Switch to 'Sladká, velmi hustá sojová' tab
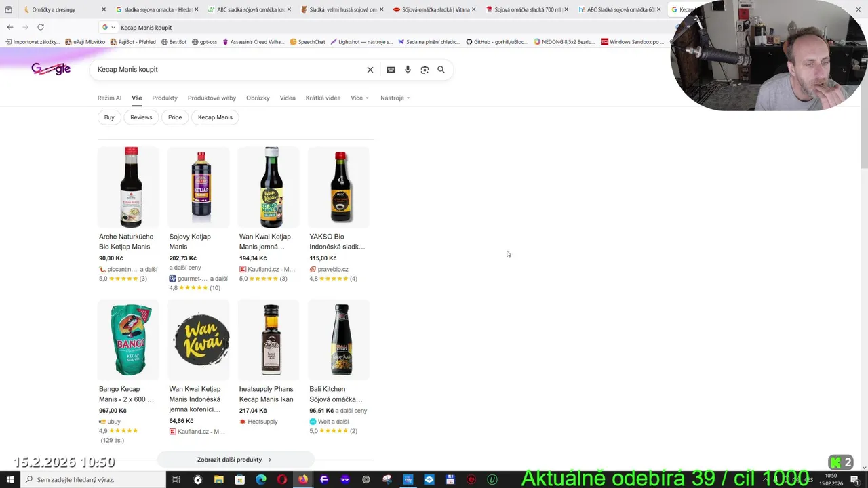This screenshot has width=868, height=488. point(342,9)
